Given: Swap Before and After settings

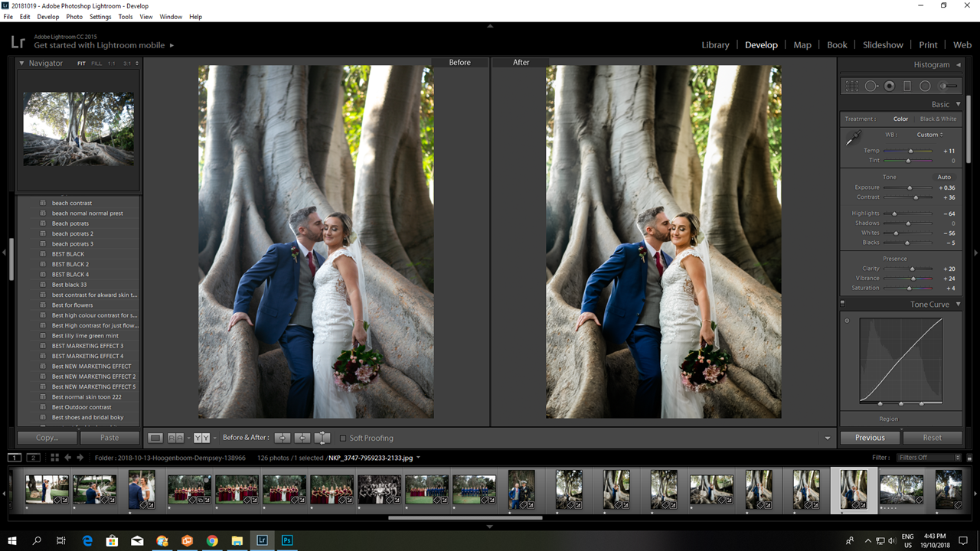Looking at the screenshot, I should pos(322,438).
